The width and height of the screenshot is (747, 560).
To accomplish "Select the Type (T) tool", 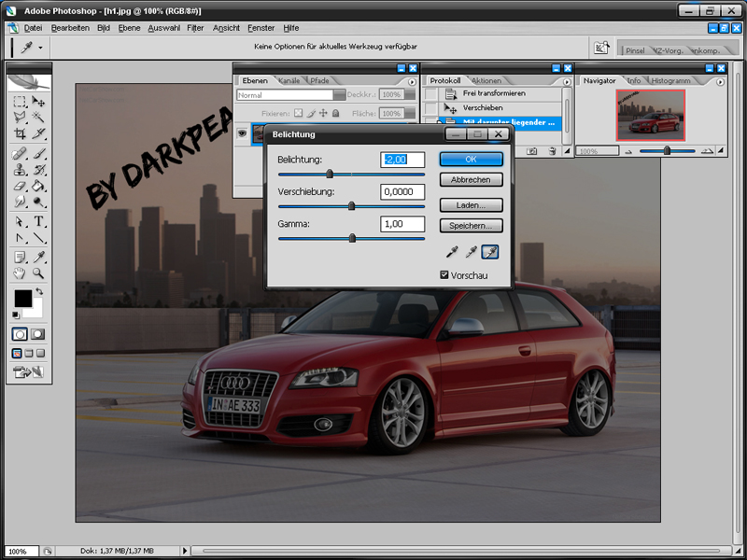I will pos(39,222).
